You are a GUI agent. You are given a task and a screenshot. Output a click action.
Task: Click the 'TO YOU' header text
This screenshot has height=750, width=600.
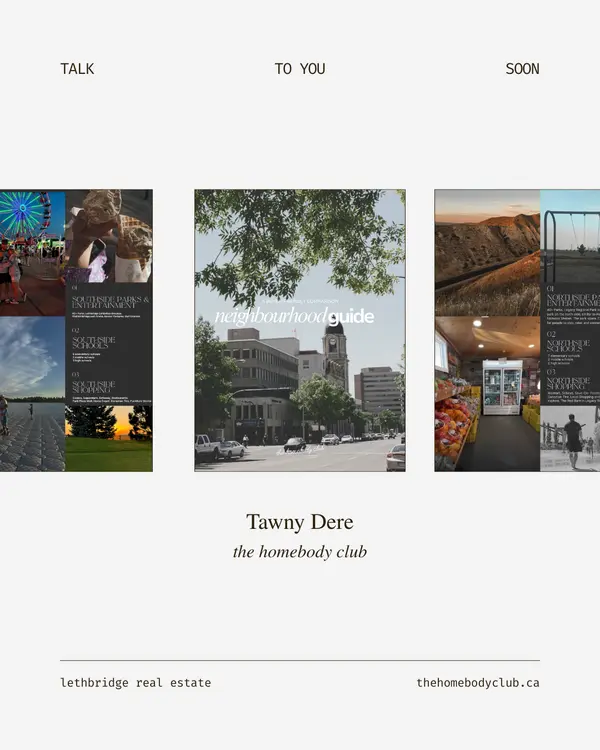click(x=300, y=69)
